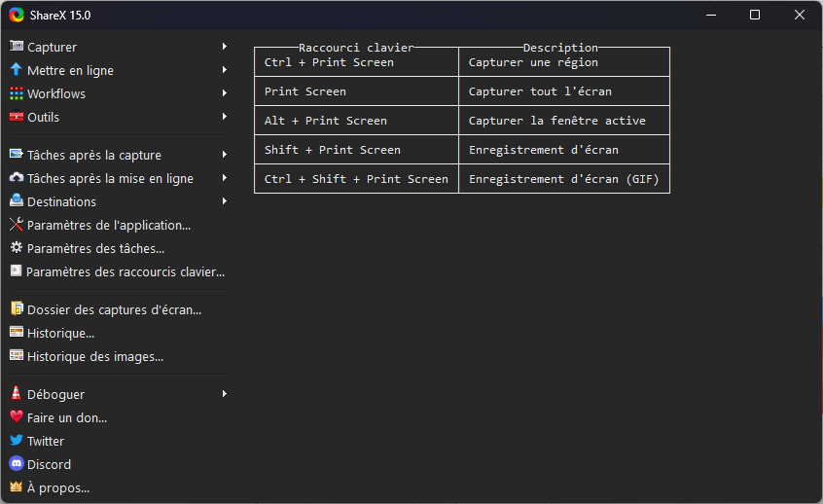This screenshot has height=504, width=823.
Task: Expand Tâches après la capture submenu arrow
Action: click(x=225, y=155)
